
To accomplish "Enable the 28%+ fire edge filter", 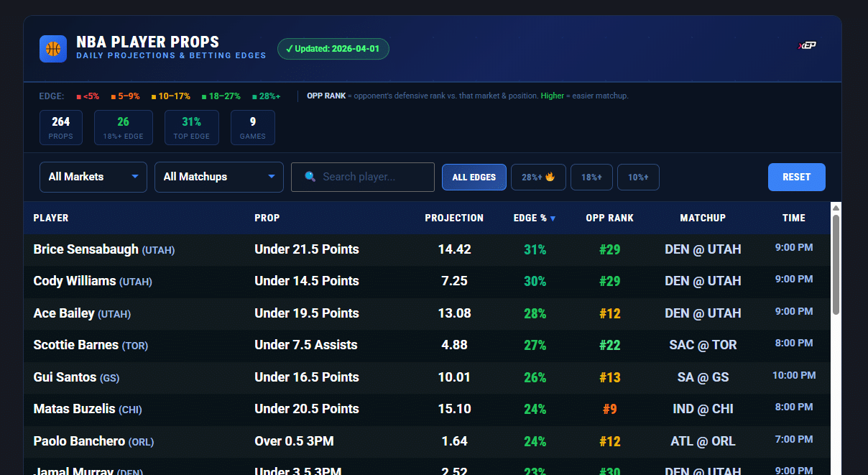I will [x=538, y=177].
